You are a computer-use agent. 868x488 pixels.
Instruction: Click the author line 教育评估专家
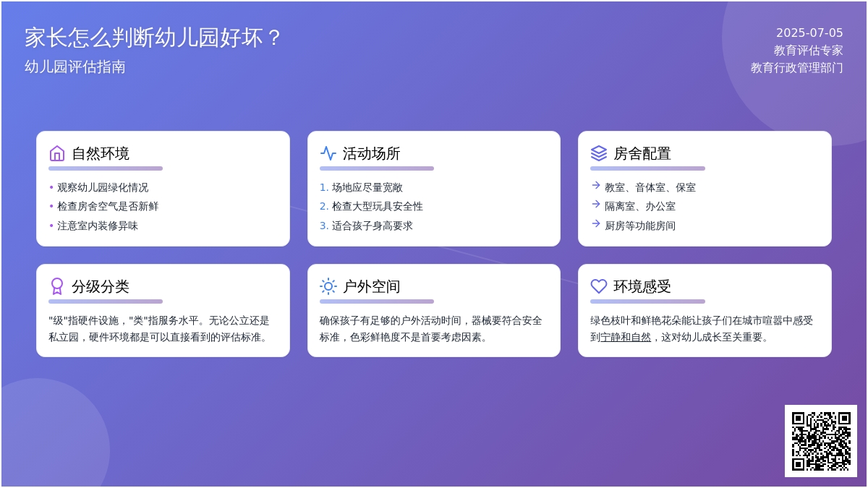coord(809,51)
